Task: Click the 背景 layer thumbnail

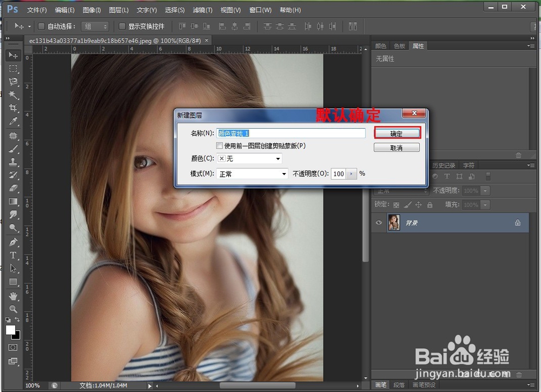Action: coord(394,222)
